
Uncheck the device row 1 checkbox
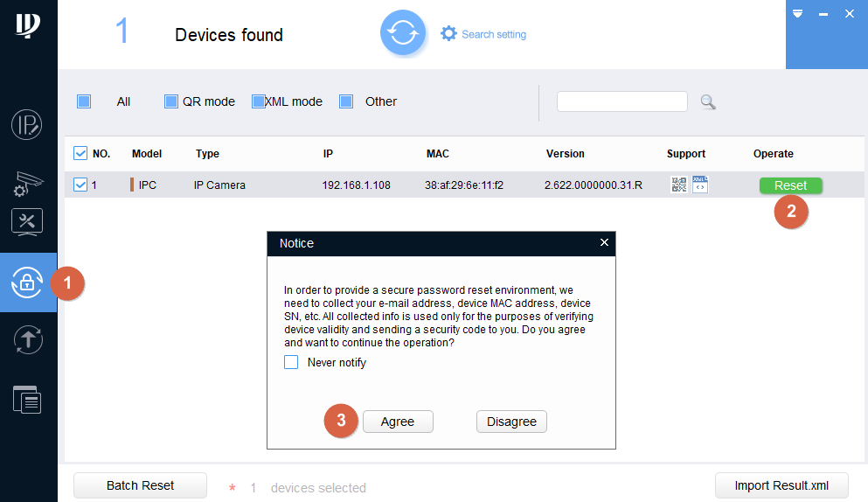point(80,185)
